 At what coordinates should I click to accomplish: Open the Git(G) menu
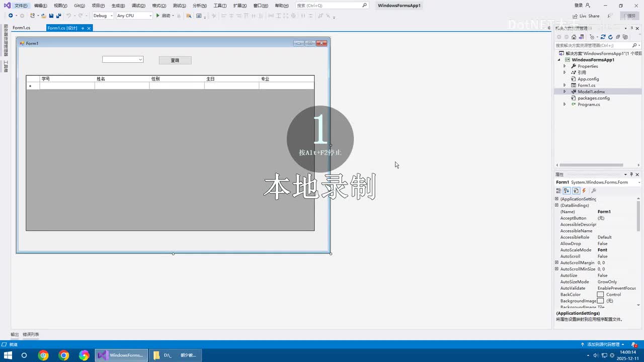click(79, 6)
